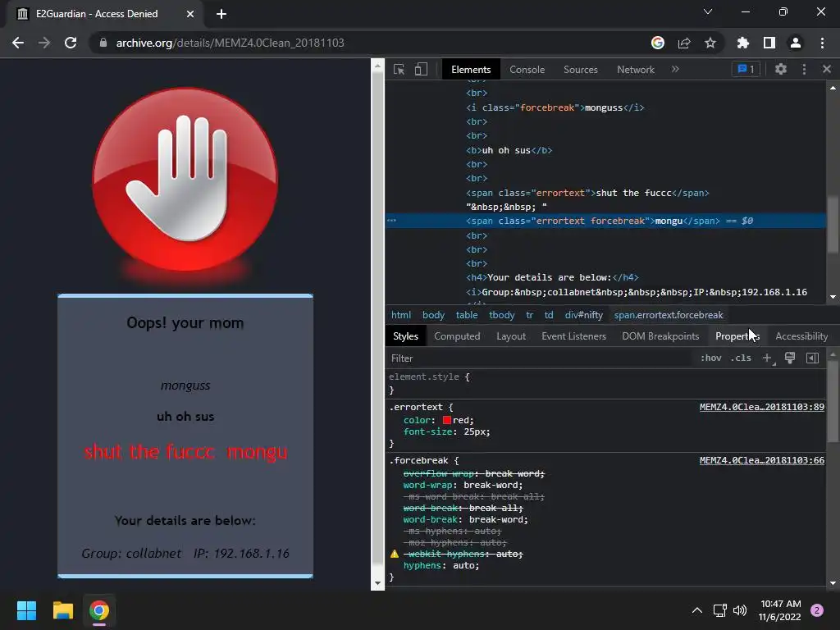Click the div#nifty breadcrumb
840x630 pixels.
click(x=584, y=315)
